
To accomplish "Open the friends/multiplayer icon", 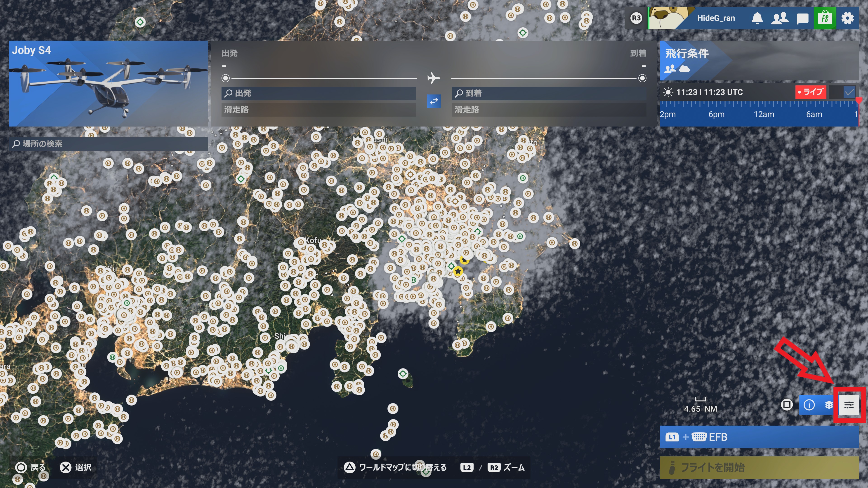I will [x=780, y=18].
